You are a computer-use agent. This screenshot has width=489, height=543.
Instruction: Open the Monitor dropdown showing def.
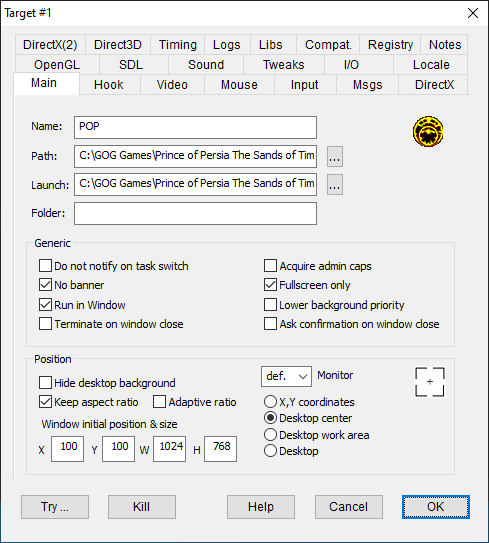286,376
